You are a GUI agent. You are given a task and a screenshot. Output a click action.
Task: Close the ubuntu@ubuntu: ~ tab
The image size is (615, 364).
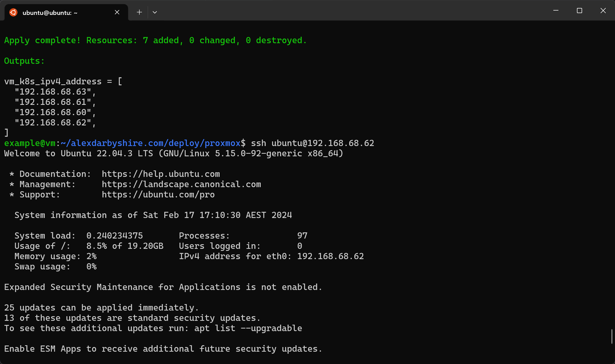coord(117,12)
